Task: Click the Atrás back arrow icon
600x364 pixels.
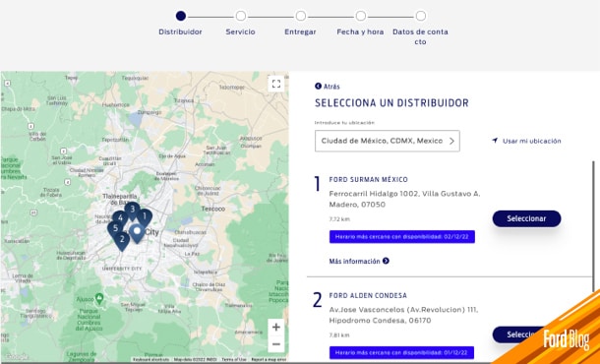Action: pyautogui.click(x=318, y=86)
